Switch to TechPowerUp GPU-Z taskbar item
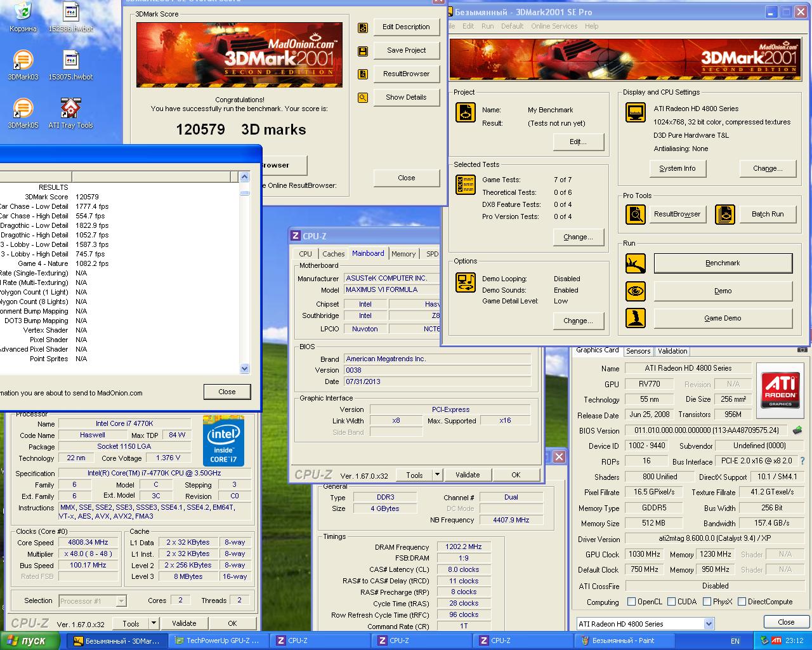 click(x=219, y=641)
